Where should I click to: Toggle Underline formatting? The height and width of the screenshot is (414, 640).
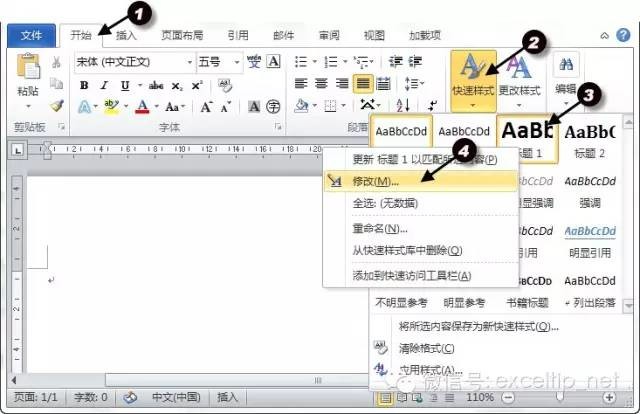(125, 85)
